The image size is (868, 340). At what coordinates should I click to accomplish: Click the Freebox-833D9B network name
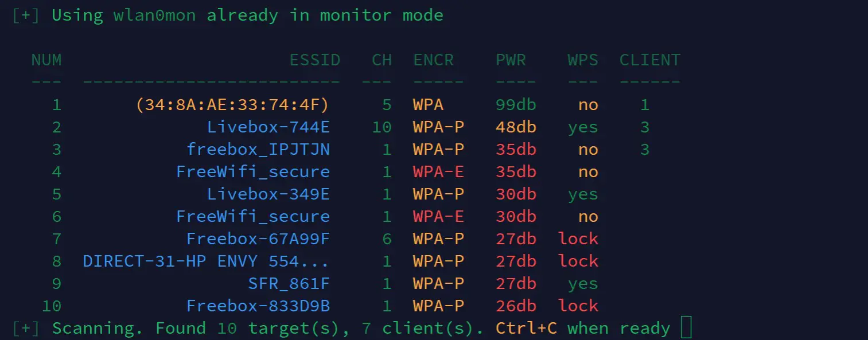tap(258, 306)
